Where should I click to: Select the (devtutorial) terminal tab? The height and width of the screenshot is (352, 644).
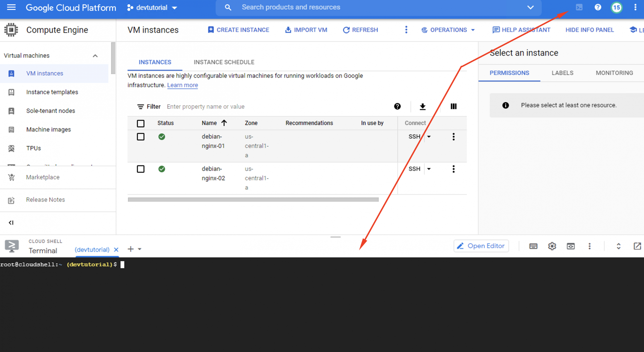click(x=92, y=249)
